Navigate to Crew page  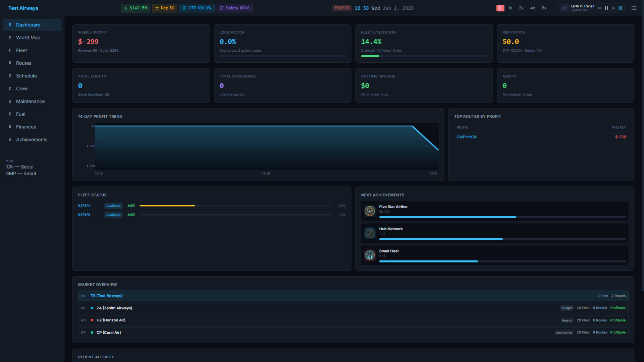32,88
